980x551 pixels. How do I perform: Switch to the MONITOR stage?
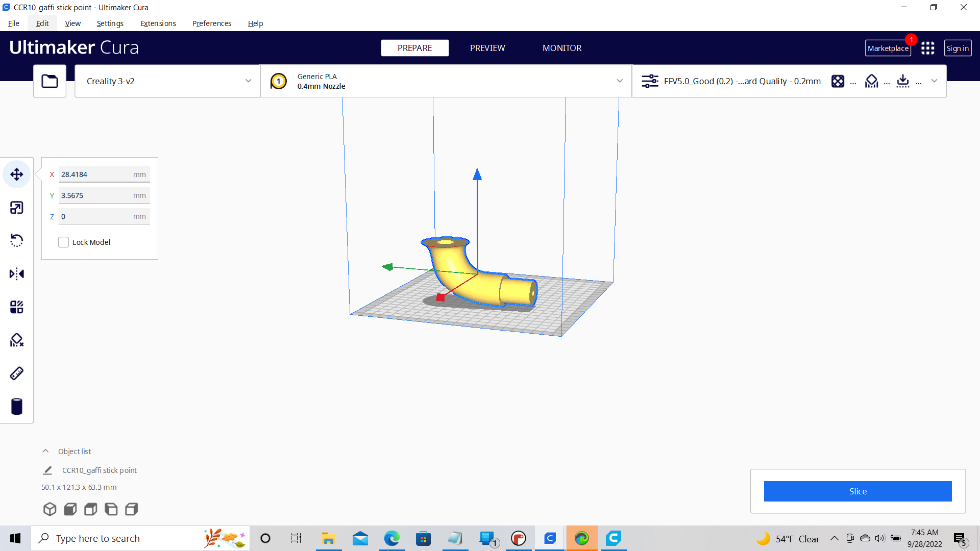click(x=562, y=48)
